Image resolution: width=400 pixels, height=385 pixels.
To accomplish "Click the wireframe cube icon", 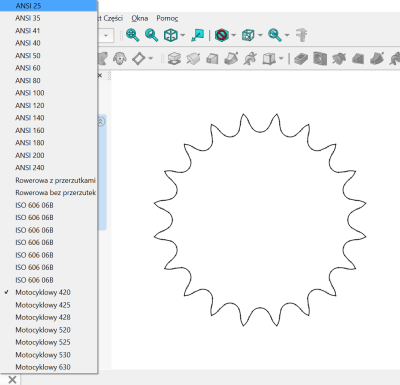I will coord(248,35).
